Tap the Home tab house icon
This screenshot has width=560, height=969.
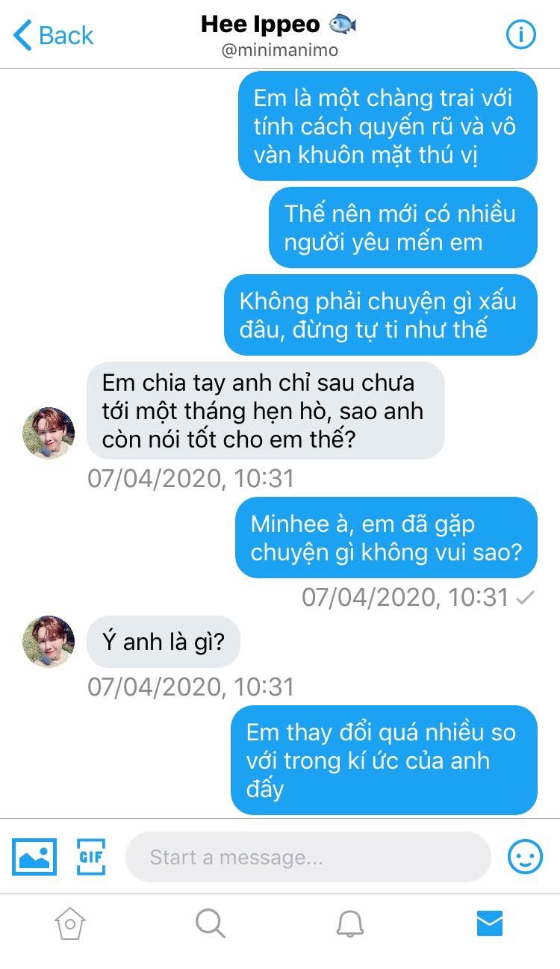click(x=69, y=923)
